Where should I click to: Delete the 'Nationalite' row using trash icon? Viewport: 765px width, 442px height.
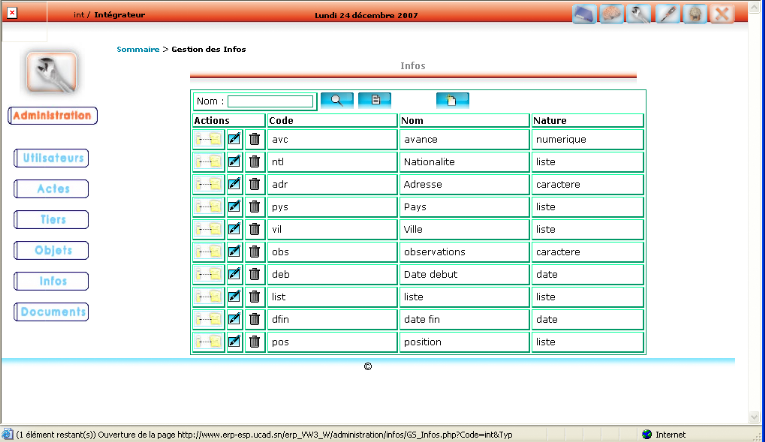pyautogui.click(x=255, y=161)
